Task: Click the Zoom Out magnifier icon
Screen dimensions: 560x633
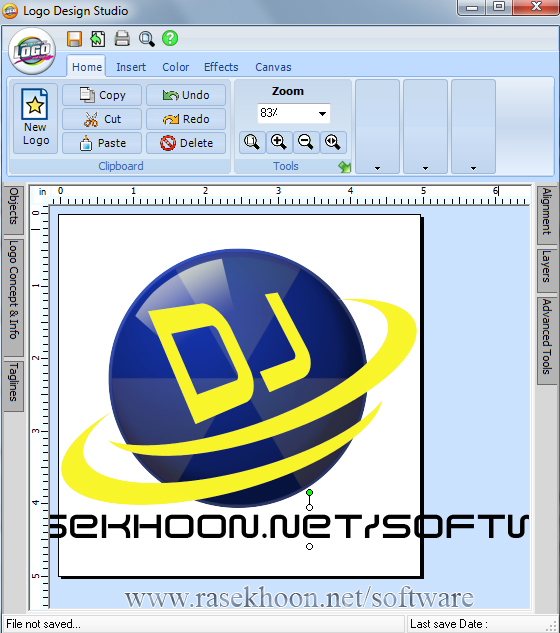Action: [306, 142]
